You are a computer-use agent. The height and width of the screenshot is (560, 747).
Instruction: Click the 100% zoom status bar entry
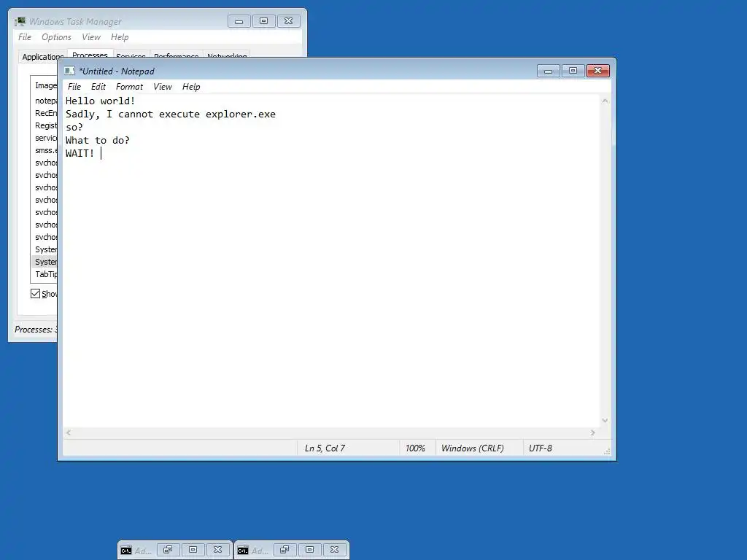[415, 448]
